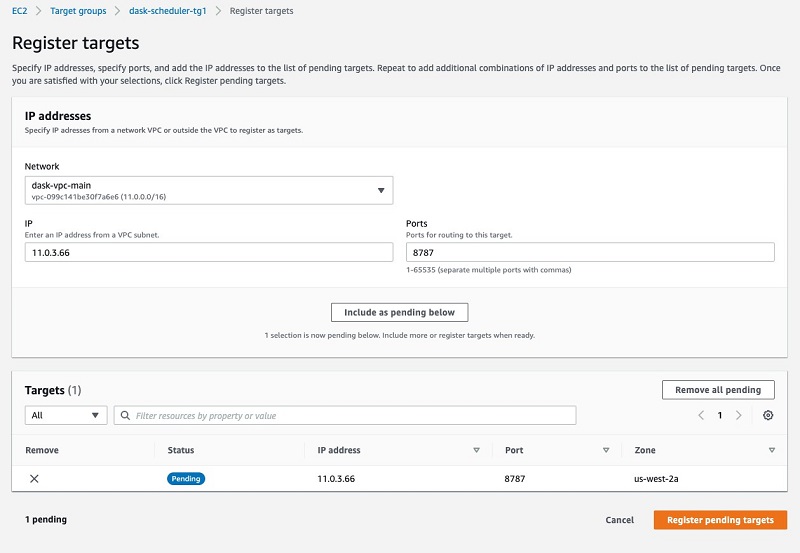Image resolution: width=800 pixels, height=553 pixels.
Task: Select the 11.0.3.66 cell in targets table
Action: coord(336,479)
